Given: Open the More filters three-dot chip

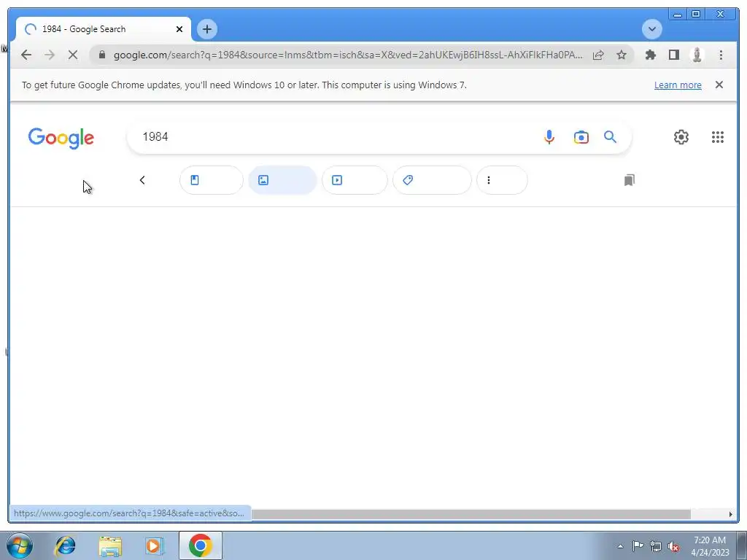Looking at the screenshot, I should (502, 180).
